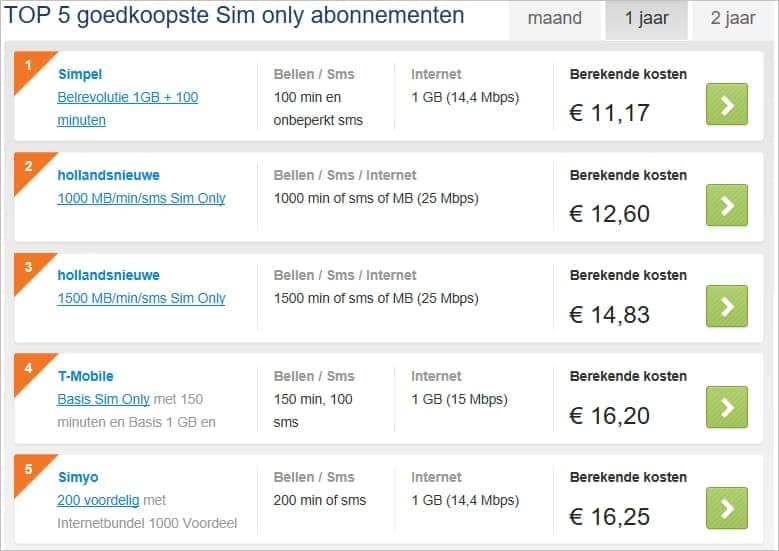Switch to the maand tab
This screenshot has width=779, height=551.
click(x=555, y=19)
